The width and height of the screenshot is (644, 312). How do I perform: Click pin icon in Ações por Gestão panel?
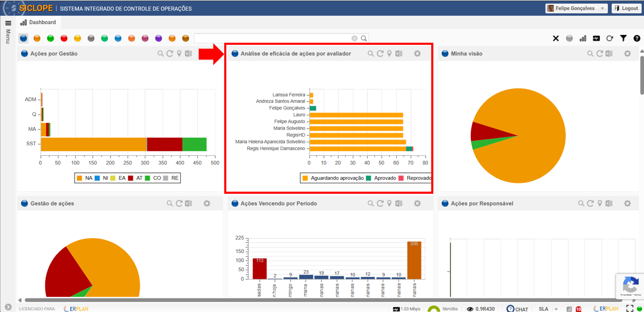(179, 54)
